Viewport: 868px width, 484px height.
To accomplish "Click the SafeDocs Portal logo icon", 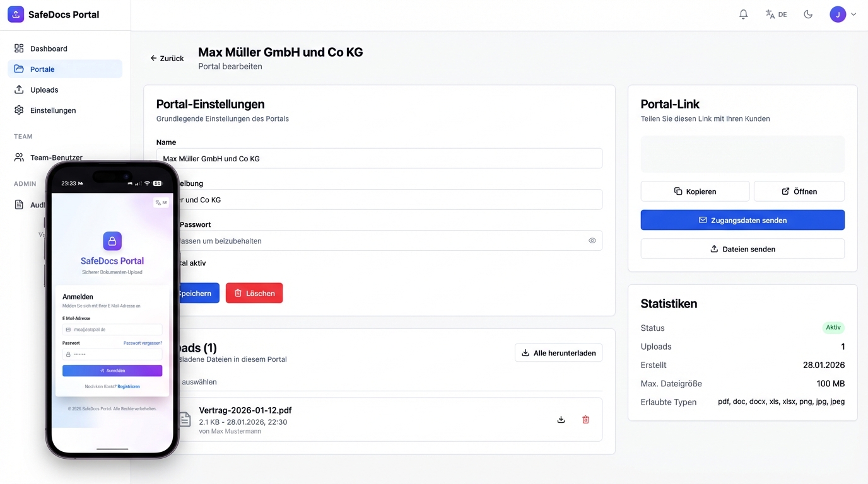I will 16,14.
